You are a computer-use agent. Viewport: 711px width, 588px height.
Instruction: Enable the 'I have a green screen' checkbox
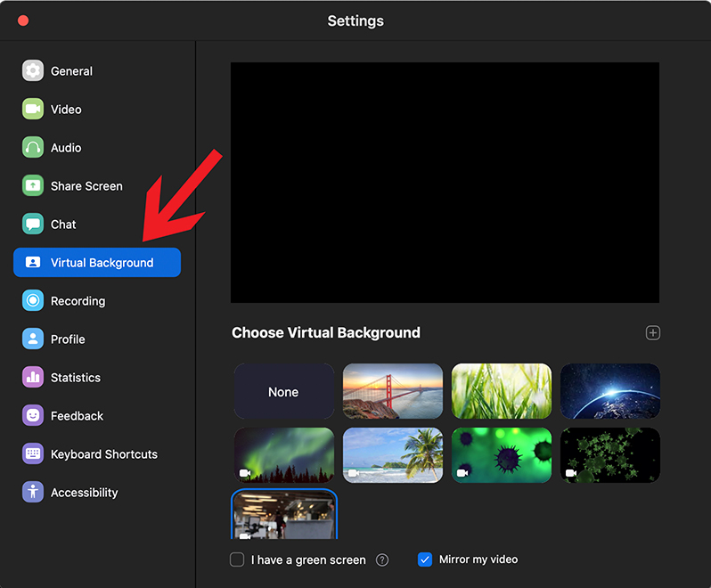237,560
